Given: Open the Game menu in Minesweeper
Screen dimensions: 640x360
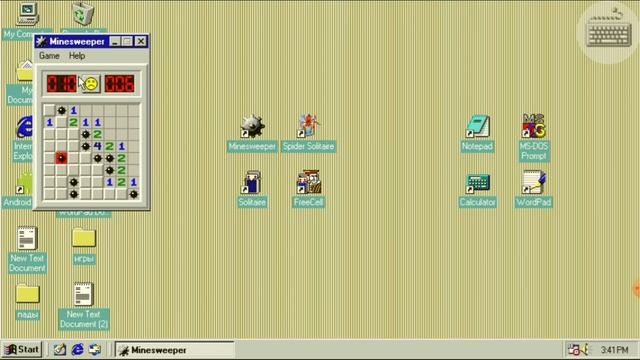Looking at the screenshot, I should pyautogui.click(x=49, y=56).
